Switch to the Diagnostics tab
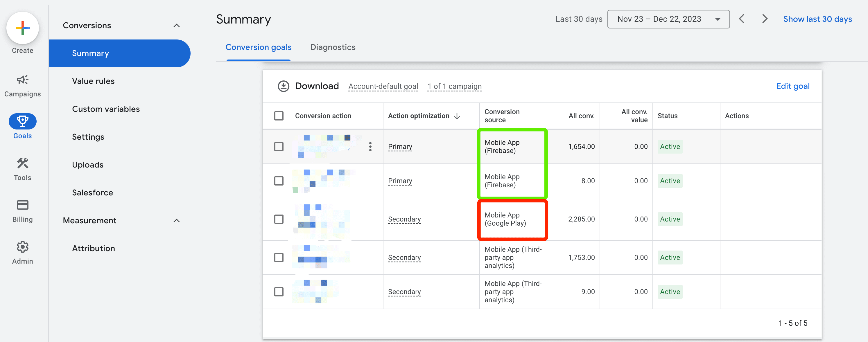 coord(333,46)
